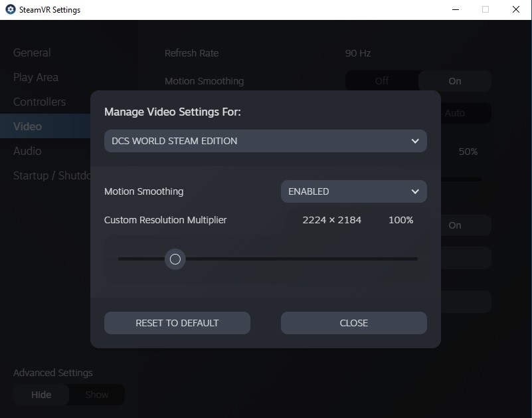Screen dimensions: 532x418
Task: Click the Custom Resolution Multiplier slider handle
Action: (175, 259)
